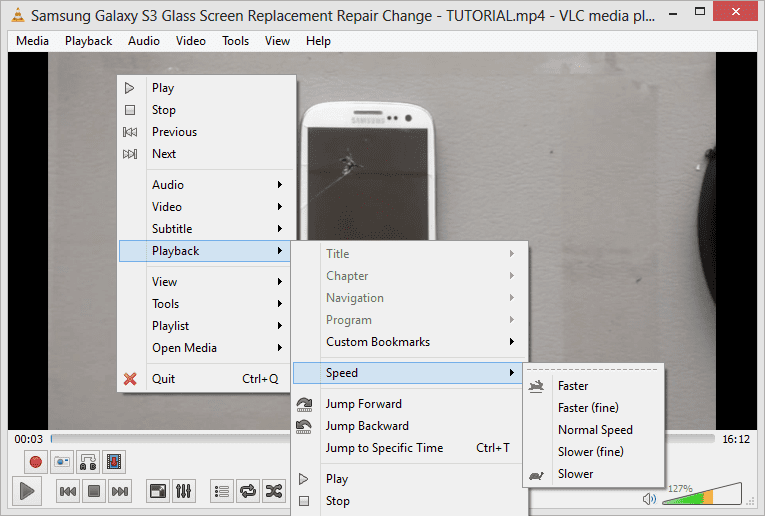Choose Faster playback speed
The image size is (765, 516).
coord(593,386)
